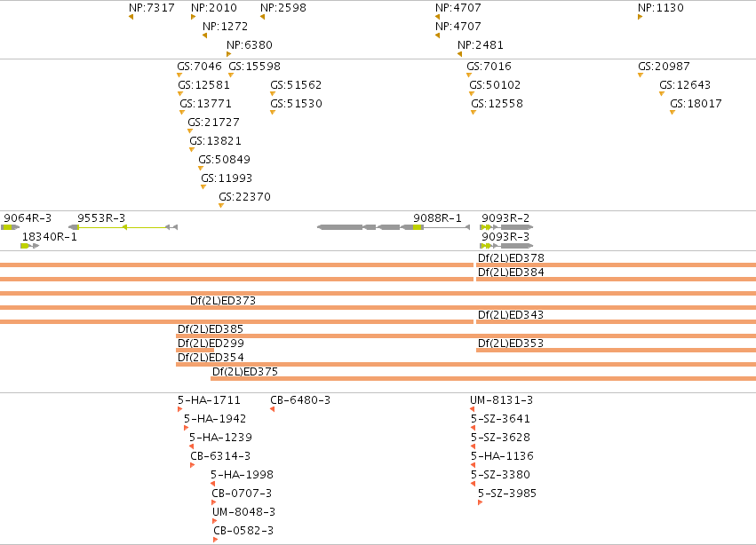Image resolution: width=756 pixels, height=545 pixels.
Task: Select the CB-6480-3 insertion label
Action: 300,400
